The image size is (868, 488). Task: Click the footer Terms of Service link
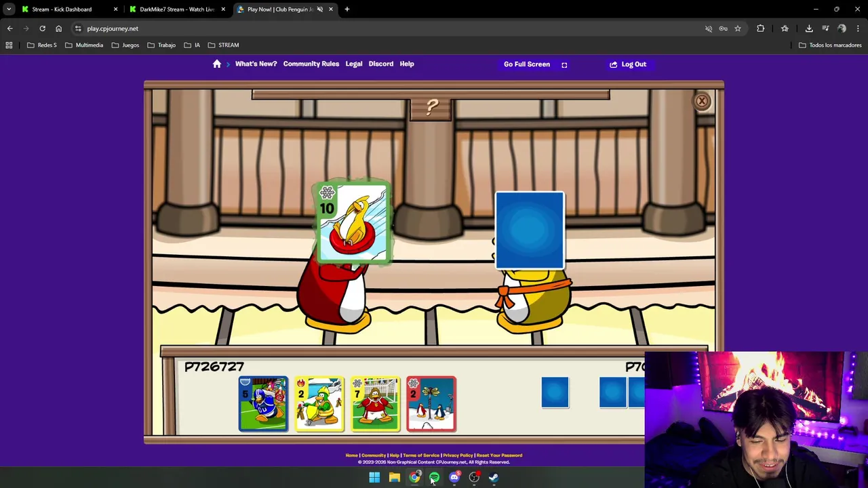pos(421,455)
